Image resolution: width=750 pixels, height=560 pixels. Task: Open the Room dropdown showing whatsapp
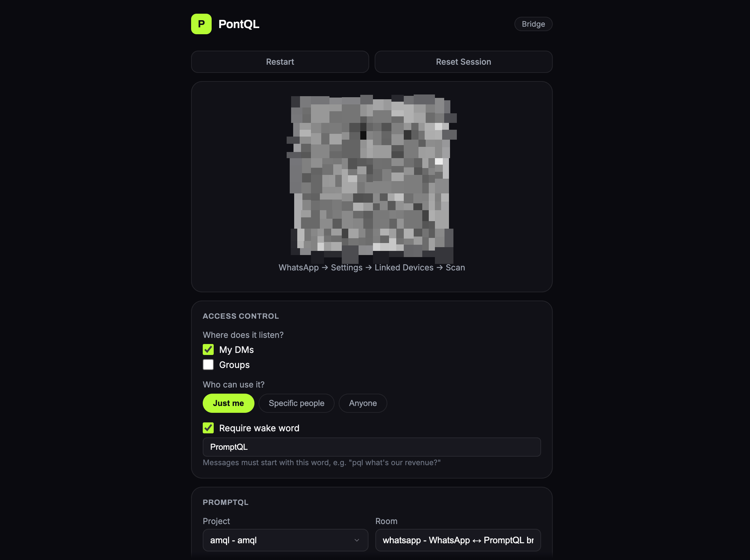(458, 540)
